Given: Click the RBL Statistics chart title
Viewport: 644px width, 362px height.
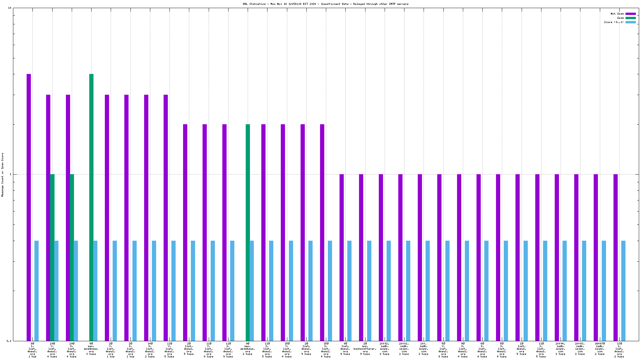Looking at the screenshot, I should 326,4.
